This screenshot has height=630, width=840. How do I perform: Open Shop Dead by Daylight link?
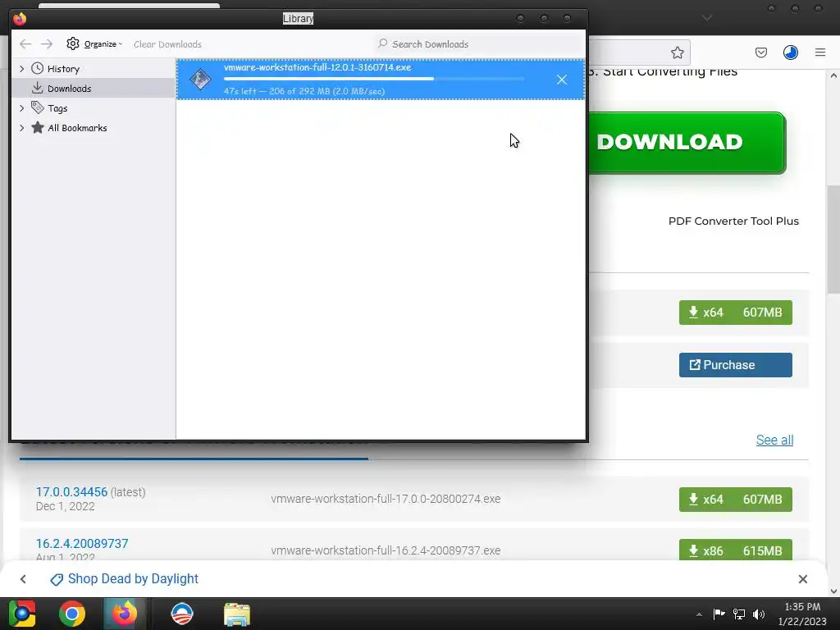coord(133,579)
